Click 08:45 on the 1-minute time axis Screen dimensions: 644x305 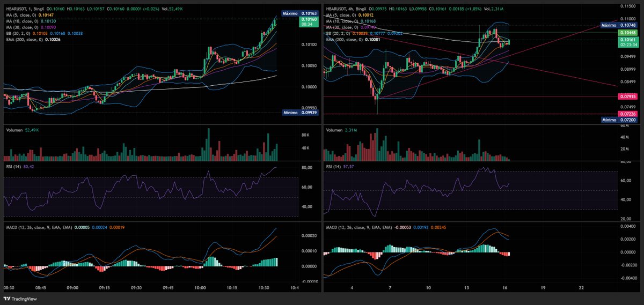(x=41, y=287)
